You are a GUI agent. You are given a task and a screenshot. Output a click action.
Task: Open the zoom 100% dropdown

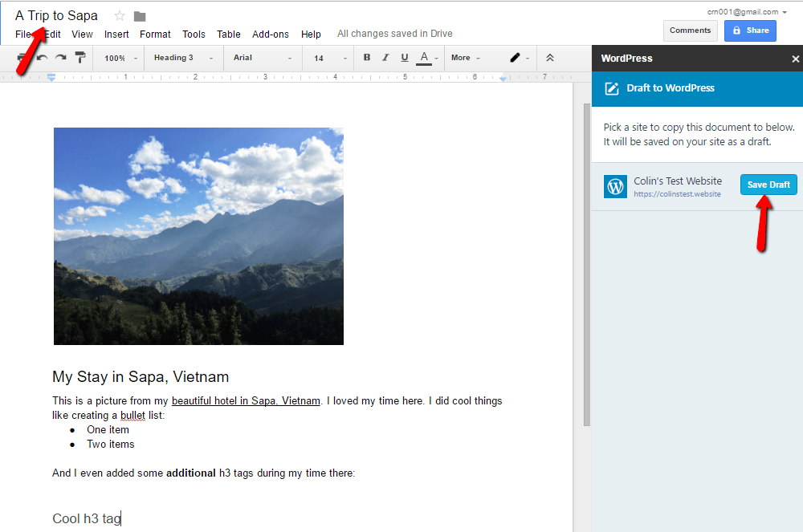pyautogui.click(x=120, y=58)
